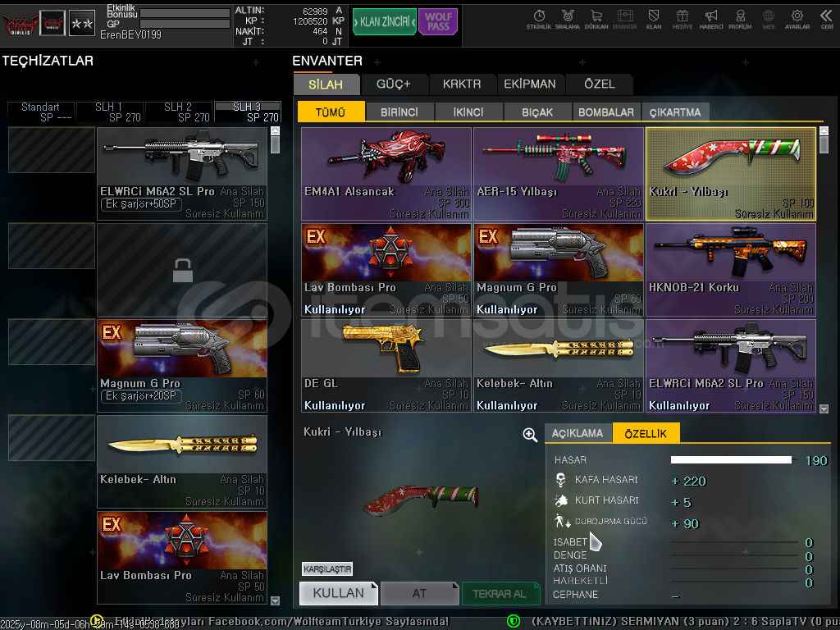Select DE GL golden pistol in inventory
840x630 pixels.
coord(386,366)
